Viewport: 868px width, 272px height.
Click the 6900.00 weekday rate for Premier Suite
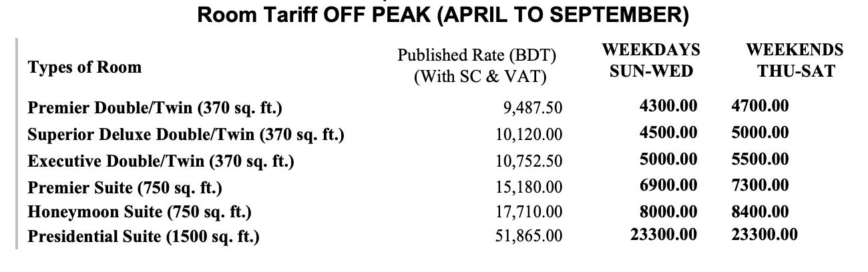click(x=668, y=187)
